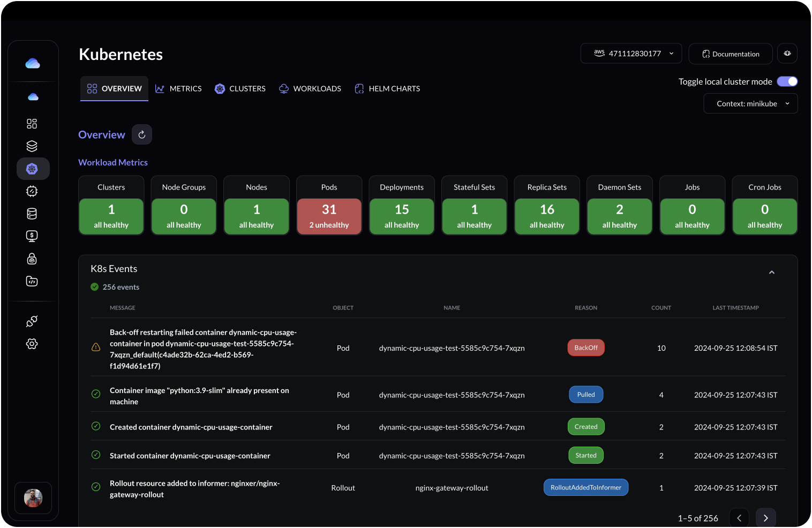812x528 pixels.
Task: Enable or disable local cluster mode toggle
Action: (787, 81)
